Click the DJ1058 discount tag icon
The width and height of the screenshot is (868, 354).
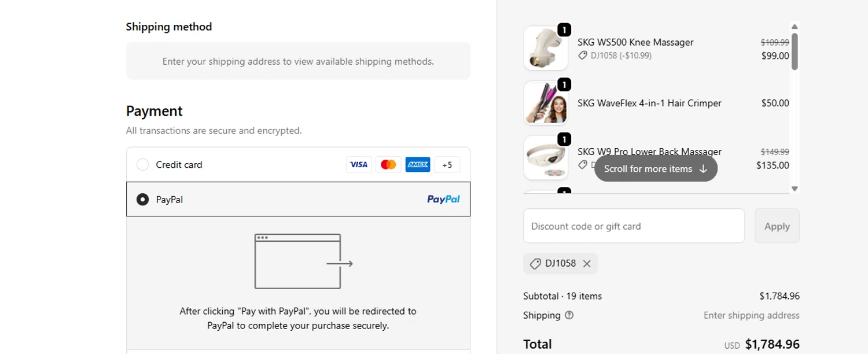pos(535,264)
